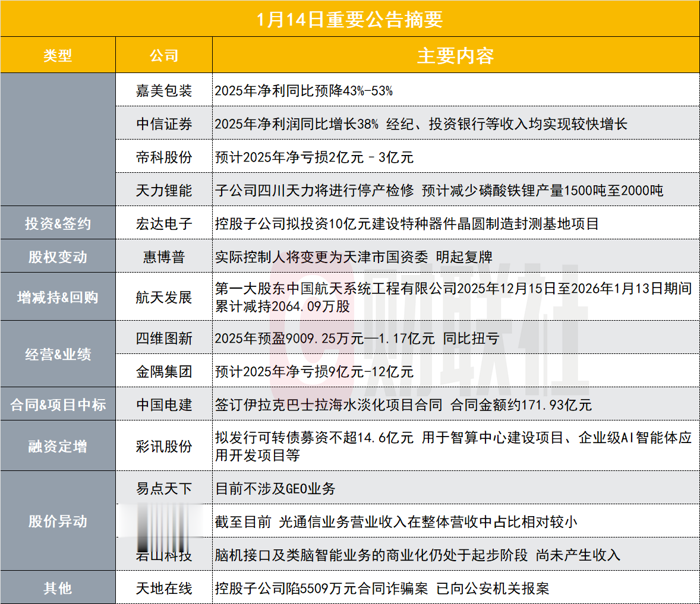Click text '预计2025年净亏损2亿元－3亿元'

314,157
